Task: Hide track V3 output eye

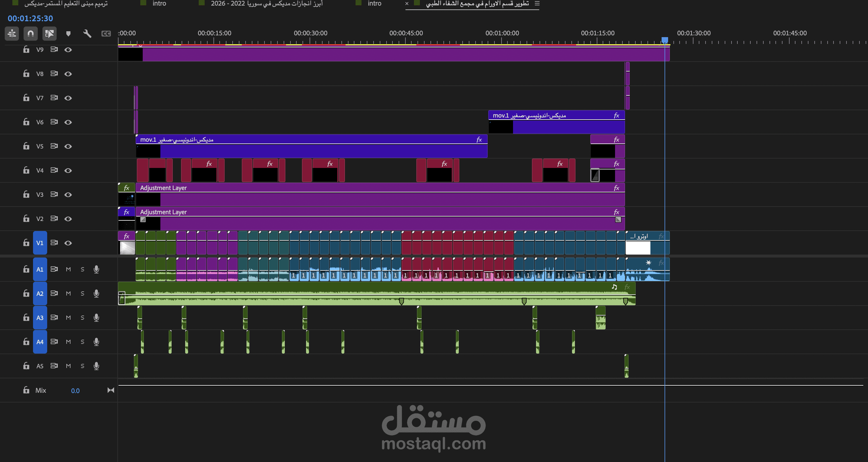Action: [x=68, y=195]
